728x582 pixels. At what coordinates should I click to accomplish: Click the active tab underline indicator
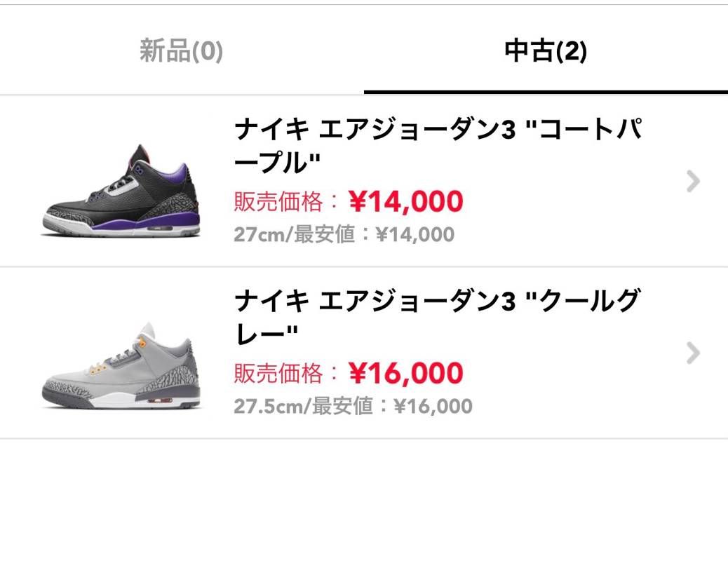pos(546,91)
